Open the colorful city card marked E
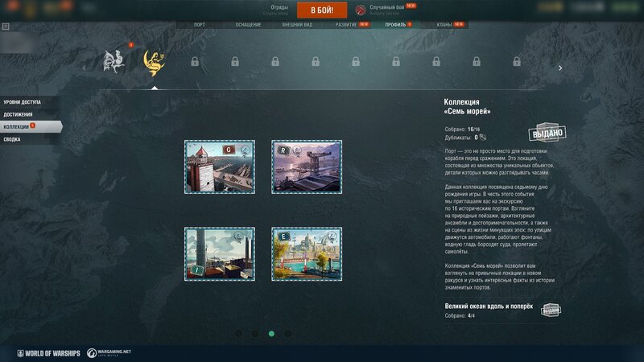The height and width of the screenshot is (362, 644). point(307,254)
